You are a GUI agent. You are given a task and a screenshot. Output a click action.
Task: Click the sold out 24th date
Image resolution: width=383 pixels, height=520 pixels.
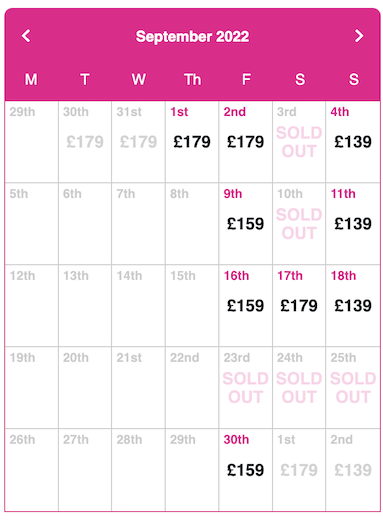pos(299,388)
